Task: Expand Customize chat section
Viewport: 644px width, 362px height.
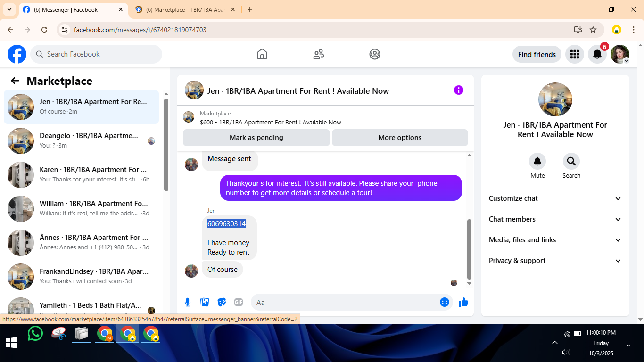Action: pyautogui.click(x=555, y=198)
